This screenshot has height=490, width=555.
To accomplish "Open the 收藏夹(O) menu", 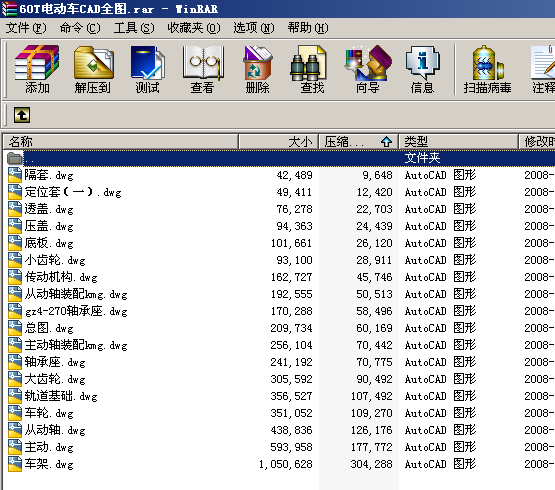I will [x=194, y=28].
